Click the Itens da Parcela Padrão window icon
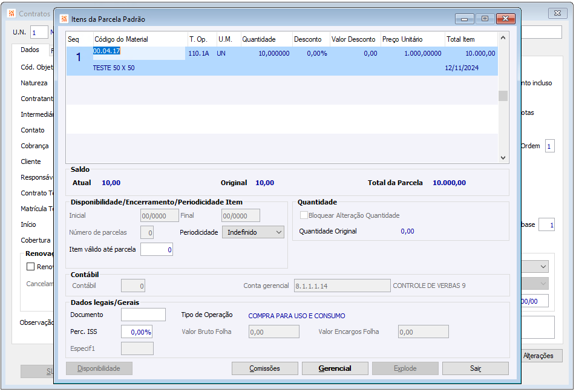 click(x=64, y=19)
